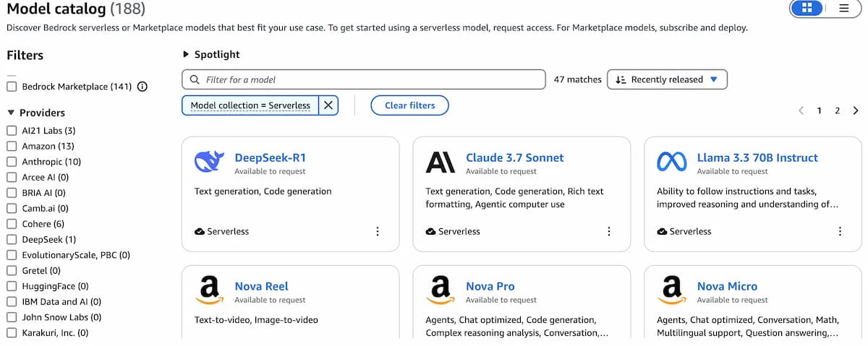Click the Model catalog heading

[76, 9]
